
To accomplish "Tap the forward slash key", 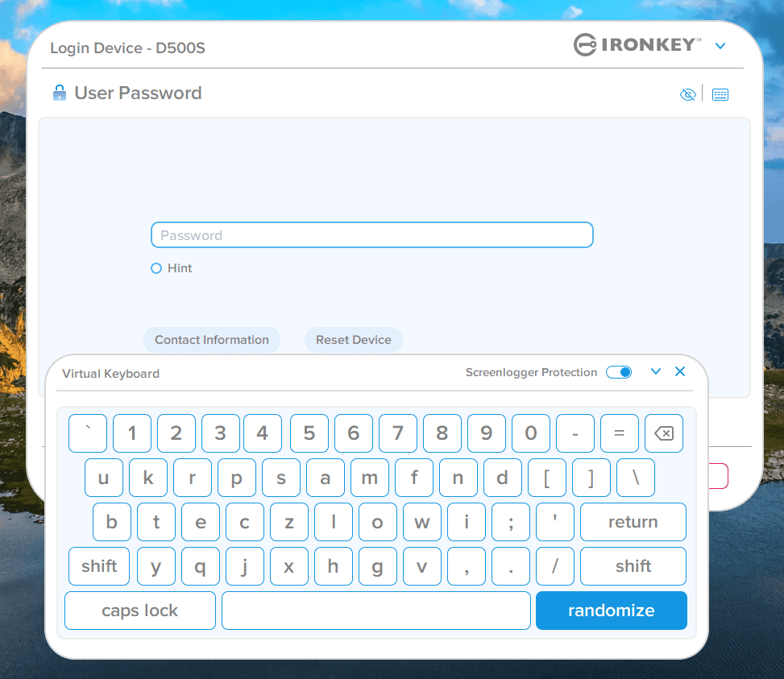I will click(x=555, y=566).
